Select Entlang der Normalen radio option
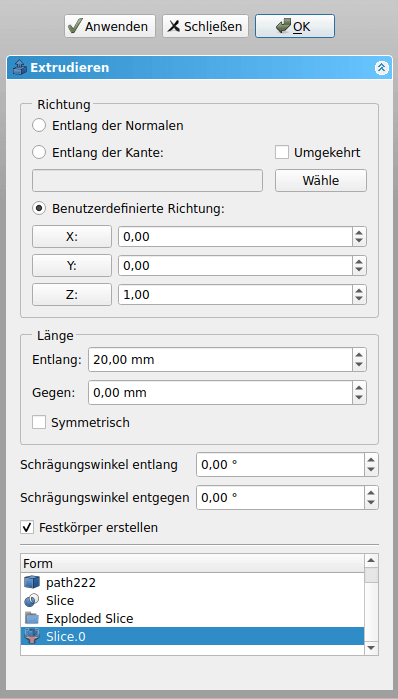The image size is (398, 699). pos(39,126)
